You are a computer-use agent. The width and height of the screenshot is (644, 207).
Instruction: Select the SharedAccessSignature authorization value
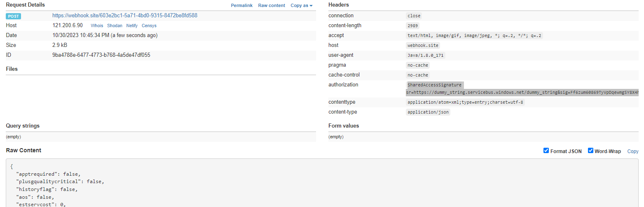[x=435, y=85]
